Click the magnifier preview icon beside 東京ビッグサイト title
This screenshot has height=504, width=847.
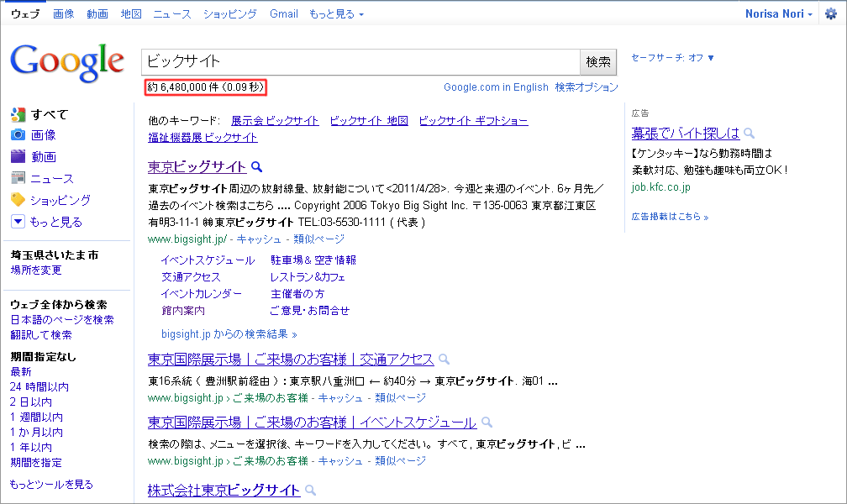(257, 167)
